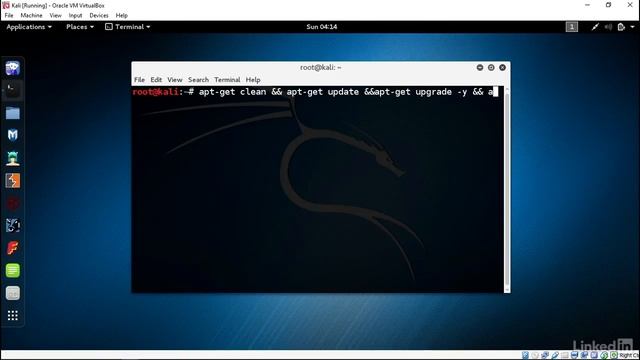Click the root@kali terminal title bar
Image resolution: width=640 pixels, height=360 pixels.
(320, 67)
